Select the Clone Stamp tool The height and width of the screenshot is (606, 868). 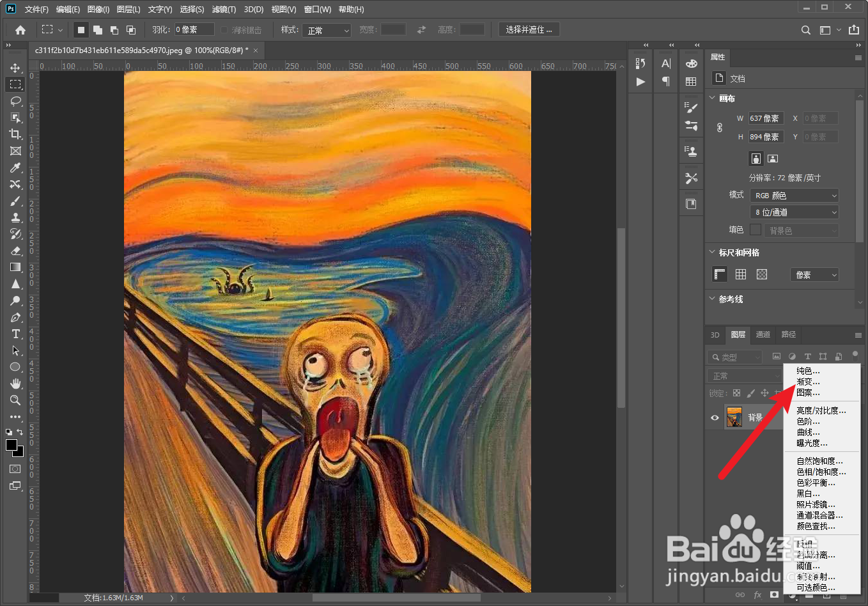(x=16, y=217)
